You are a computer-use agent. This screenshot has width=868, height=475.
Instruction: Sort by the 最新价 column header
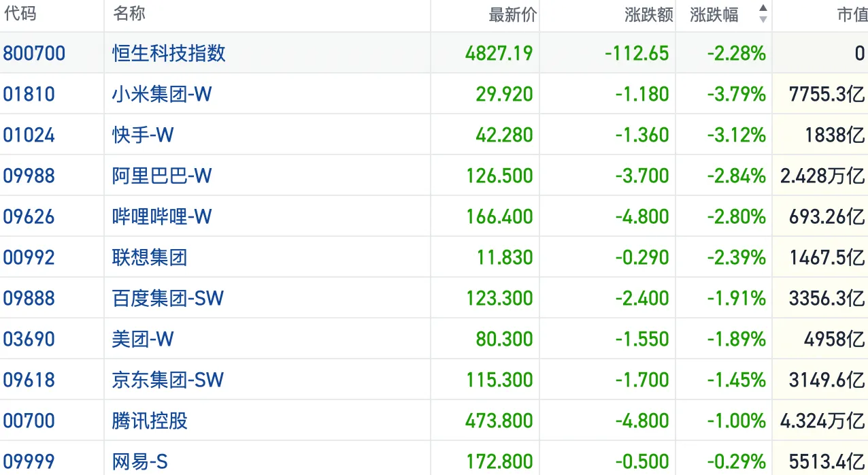(512, 15)
